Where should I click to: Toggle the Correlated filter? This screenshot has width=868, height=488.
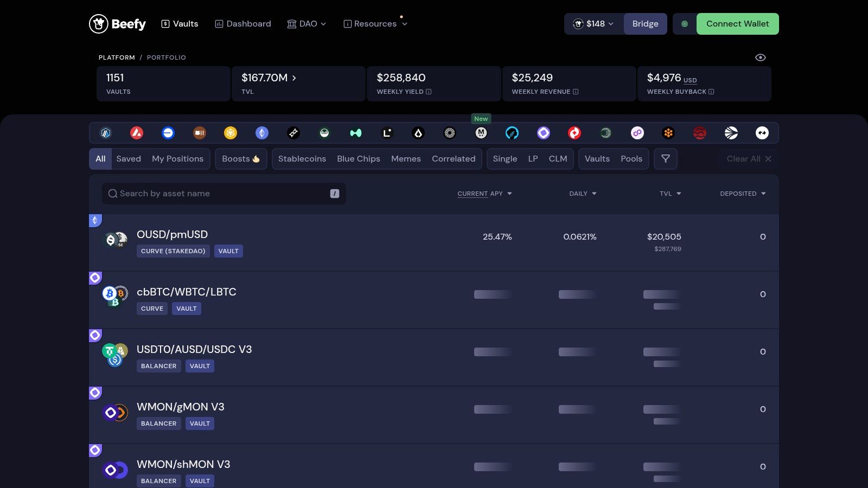click(x=454, y=159)
